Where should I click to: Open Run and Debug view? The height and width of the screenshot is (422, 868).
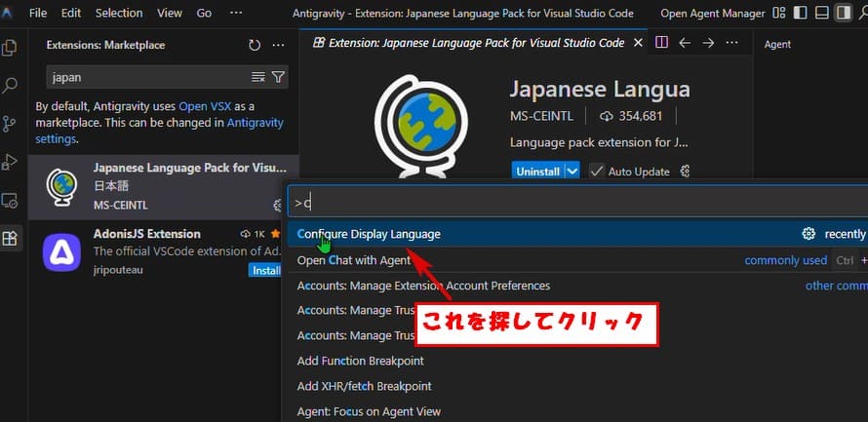[x=11, y=162]
